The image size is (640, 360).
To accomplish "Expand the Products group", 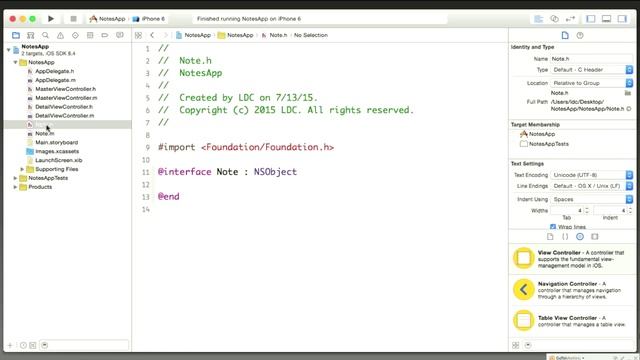I will point(16,187).
